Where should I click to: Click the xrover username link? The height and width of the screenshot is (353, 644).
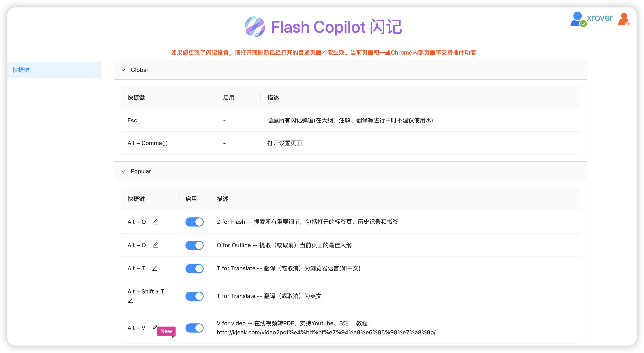[600, 18]
